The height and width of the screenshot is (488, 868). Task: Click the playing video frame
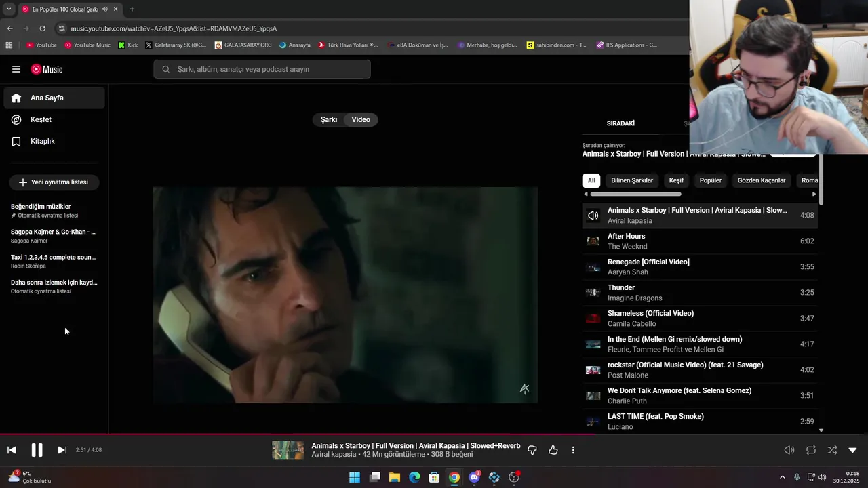345,295
